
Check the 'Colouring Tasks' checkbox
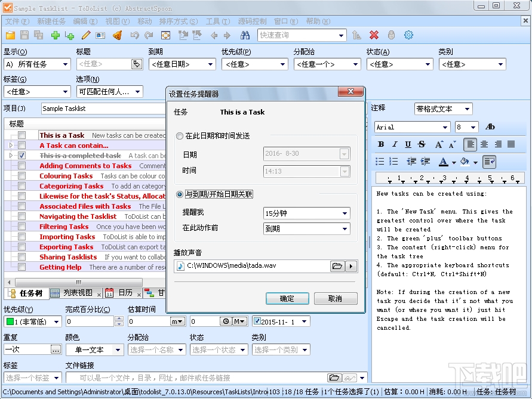pyautogui.click(x=21, y=176)
